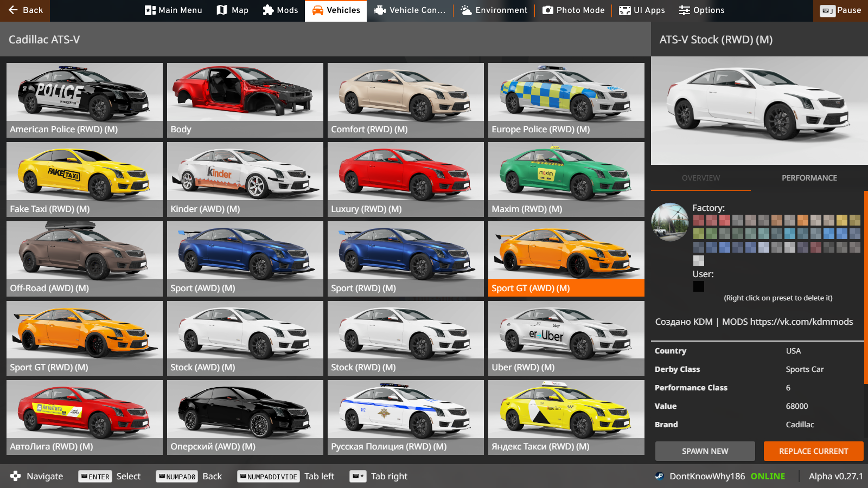868x488 pixels.
Task: Click the Back arrow button
Action: point(25,10)
